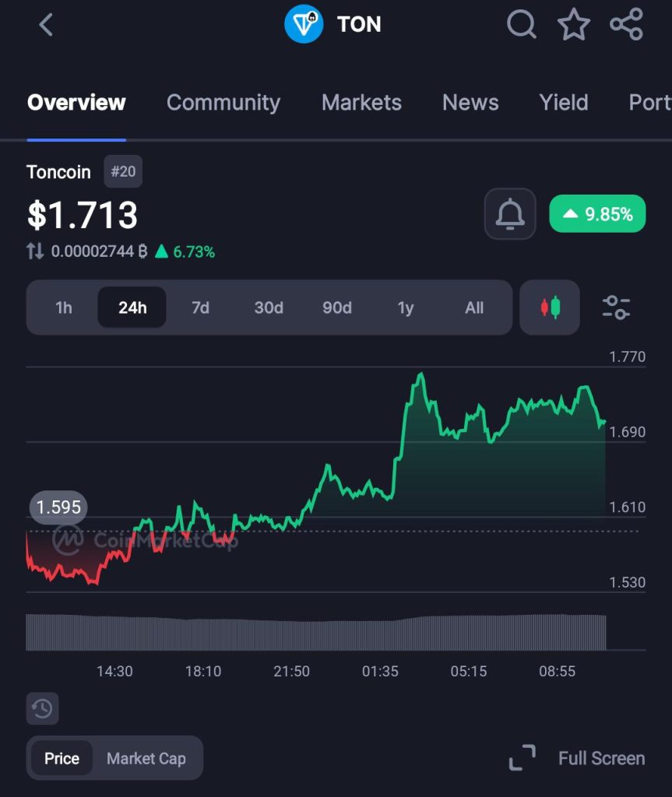Open chart settings sliders icon
Image resolution: width=672 pixels, height=797 pixels.
[616, 307]
